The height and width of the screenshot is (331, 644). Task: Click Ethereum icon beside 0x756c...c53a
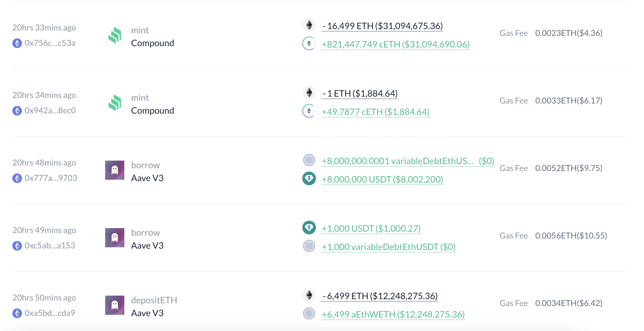17,43
